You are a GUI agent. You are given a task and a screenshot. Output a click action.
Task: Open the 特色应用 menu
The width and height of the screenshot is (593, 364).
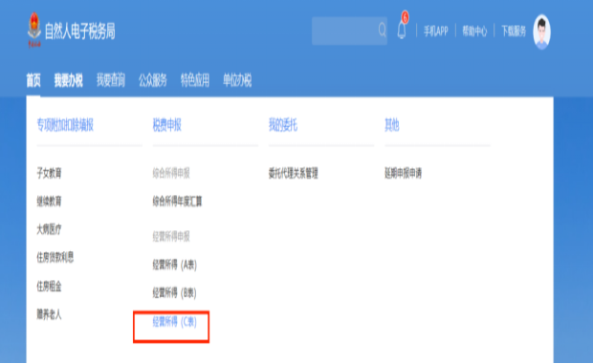195,80
